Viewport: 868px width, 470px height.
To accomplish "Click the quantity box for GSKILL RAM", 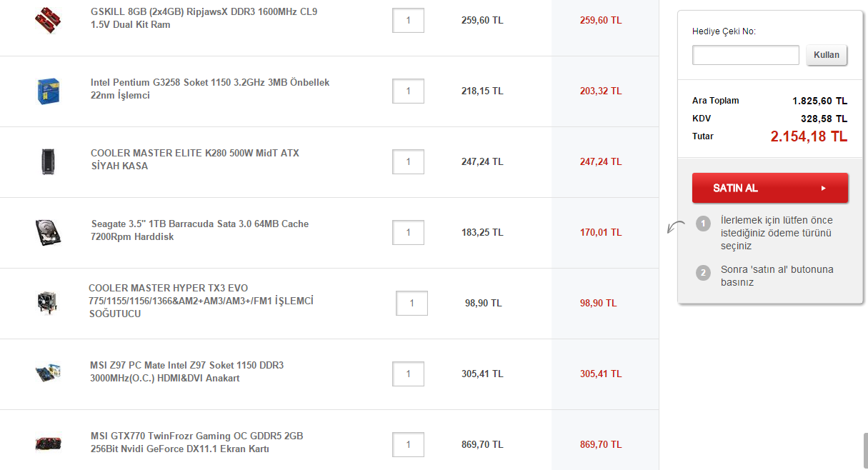I will 408,20.
